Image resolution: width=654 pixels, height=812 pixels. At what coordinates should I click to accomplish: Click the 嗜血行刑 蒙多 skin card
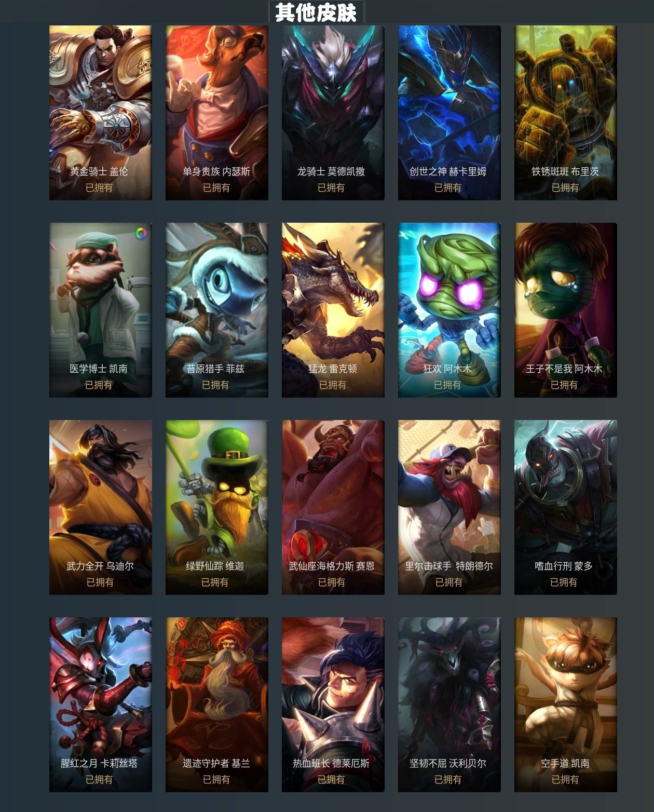click(566, 507)
